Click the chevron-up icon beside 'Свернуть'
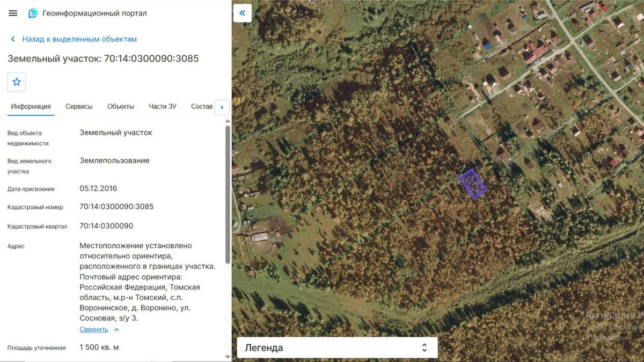The width and height of the screenshot is (644, 362). coord(116,329)
